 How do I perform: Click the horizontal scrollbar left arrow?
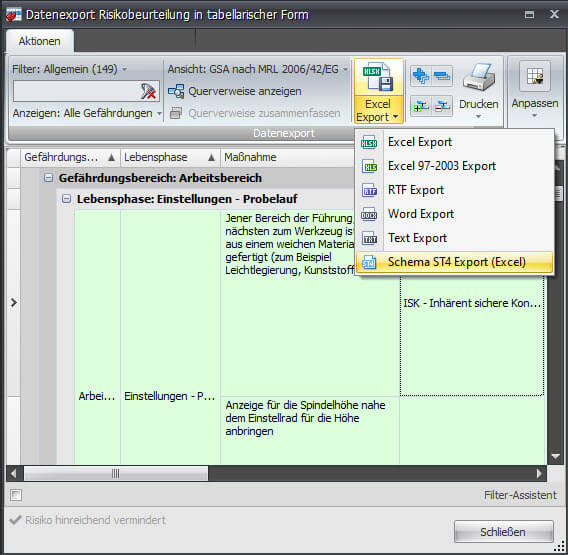[14, 473]
